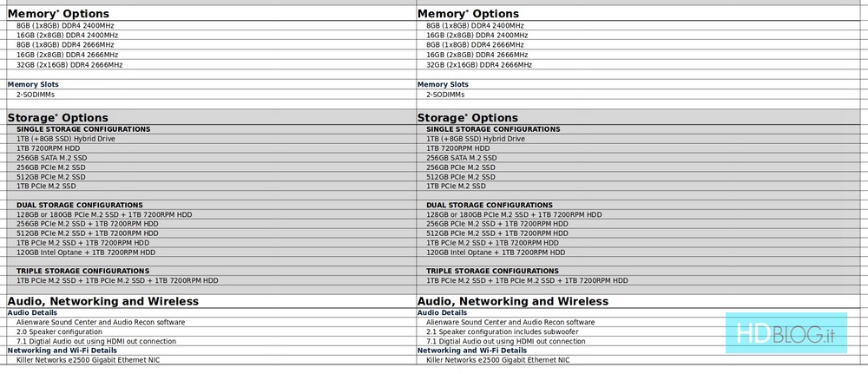Screen dimensions: 868x374
Task: Select left 1TB (+8GB SSD) Hybrid Drive row
Action: (65, 139)
